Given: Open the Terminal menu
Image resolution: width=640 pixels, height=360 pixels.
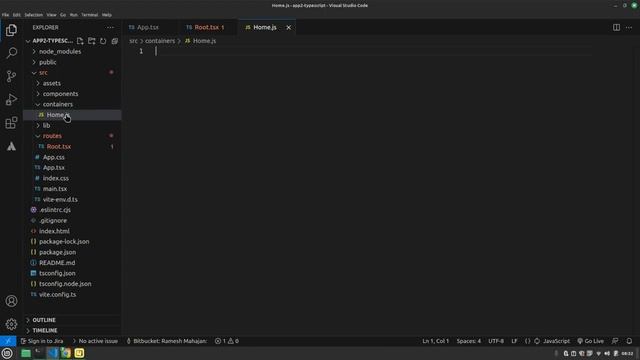Looking at the screenshot, I should [89, 15].
